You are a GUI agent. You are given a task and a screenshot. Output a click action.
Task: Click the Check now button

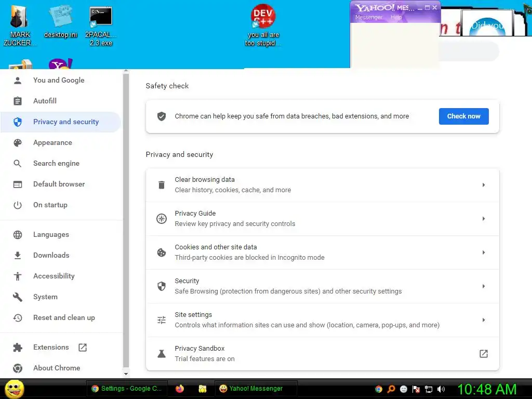(463, 116)
